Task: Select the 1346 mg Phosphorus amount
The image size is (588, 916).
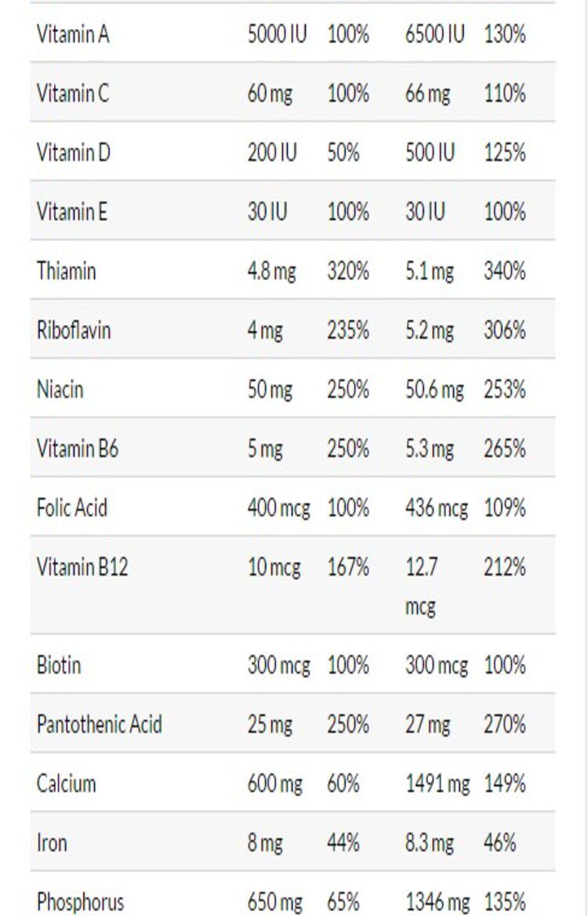Action: click(437, 902)
